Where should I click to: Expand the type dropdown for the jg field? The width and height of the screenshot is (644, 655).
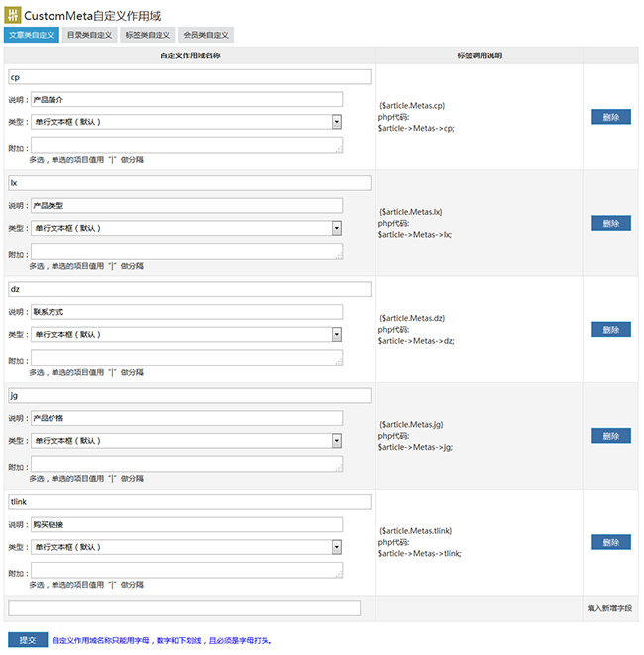tap(186, 441)
